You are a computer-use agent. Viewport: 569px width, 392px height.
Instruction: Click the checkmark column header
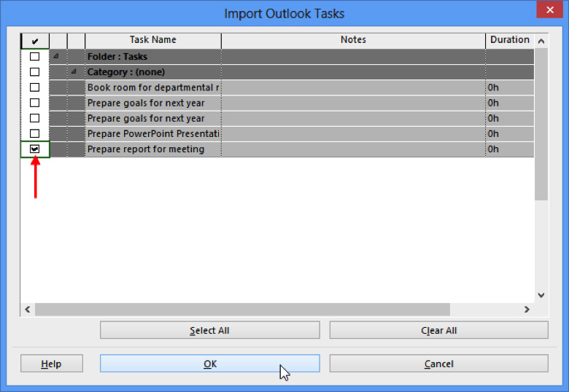tap(35, 41)
